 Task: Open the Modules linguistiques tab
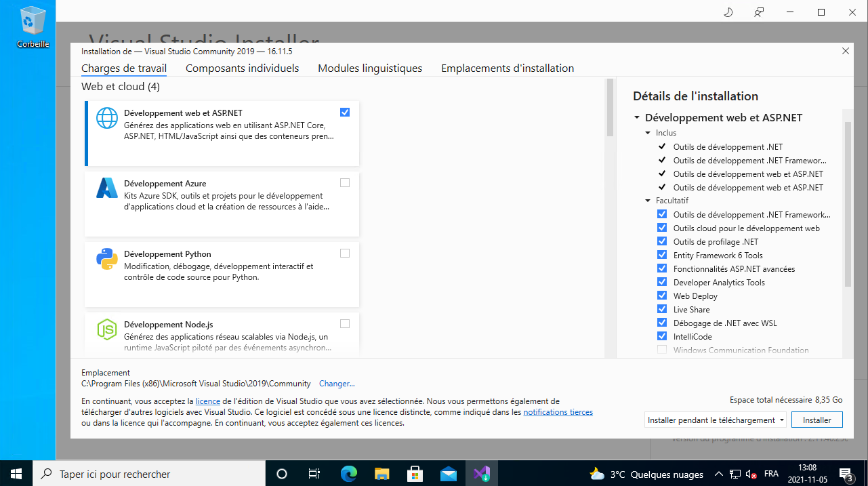(x=370, y=68)
